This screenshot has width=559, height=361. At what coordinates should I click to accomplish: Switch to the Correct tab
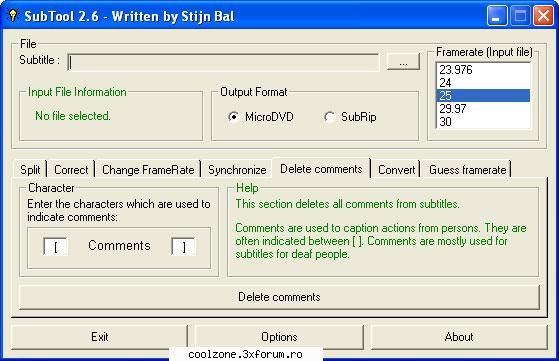(x=71, y=170)
